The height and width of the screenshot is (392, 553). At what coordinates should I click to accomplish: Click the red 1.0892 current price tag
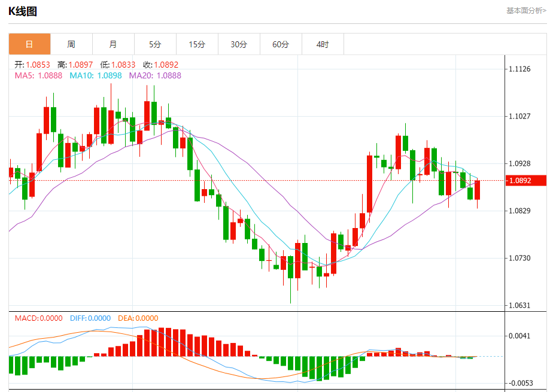[526, 181]
